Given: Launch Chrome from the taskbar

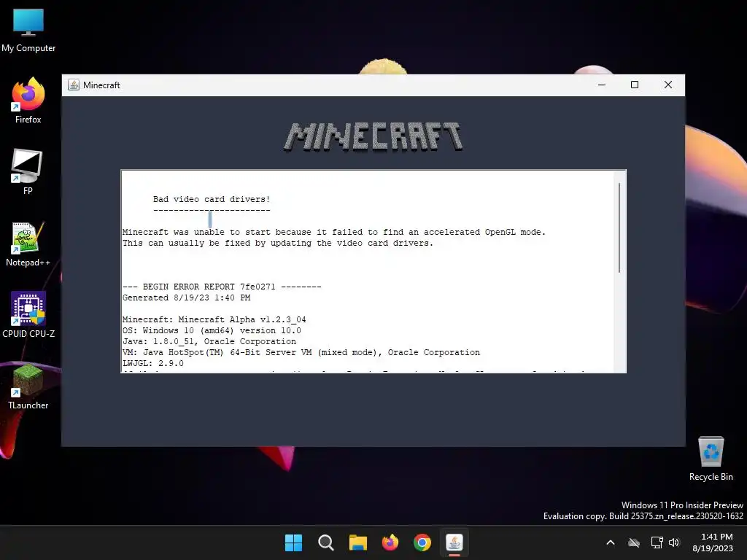Looking at the screenshot, I should click(422, 542).
